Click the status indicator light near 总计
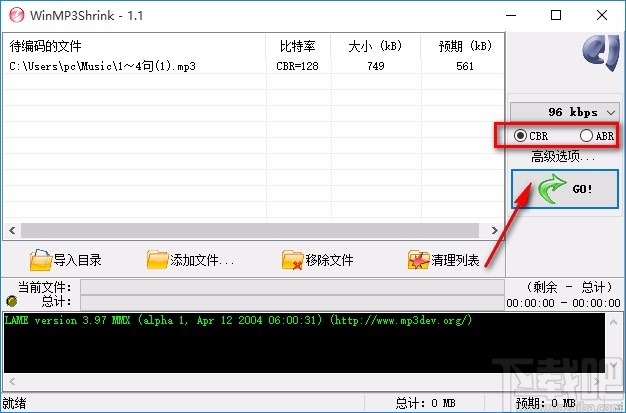The height and width of the screenshot is (413, 626). pos(12,301)
